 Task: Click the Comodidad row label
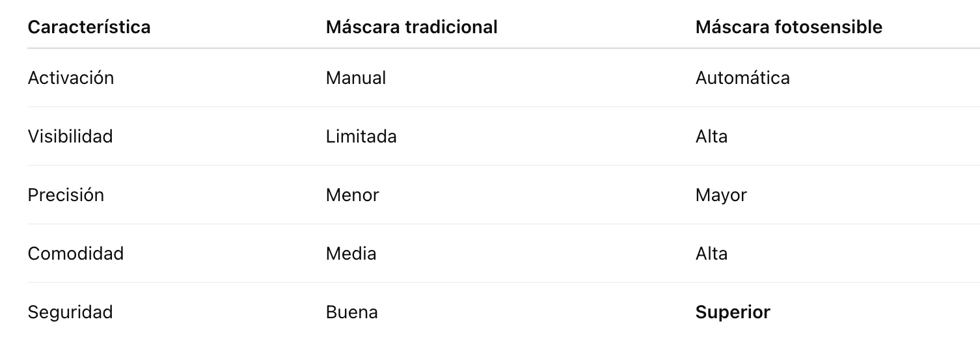click(x=75, y=254)
